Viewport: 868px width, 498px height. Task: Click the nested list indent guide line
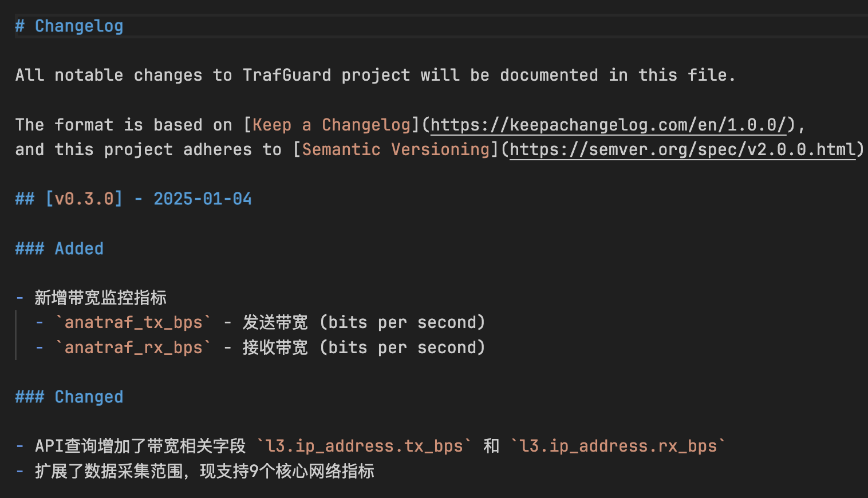tap(16, 335)
